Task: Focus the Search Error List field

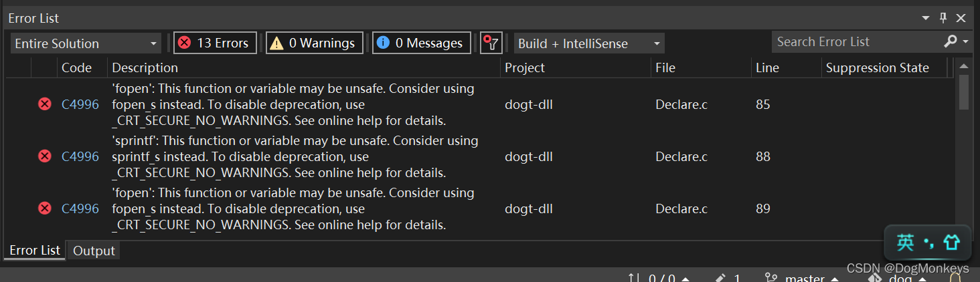Action: 857,41
